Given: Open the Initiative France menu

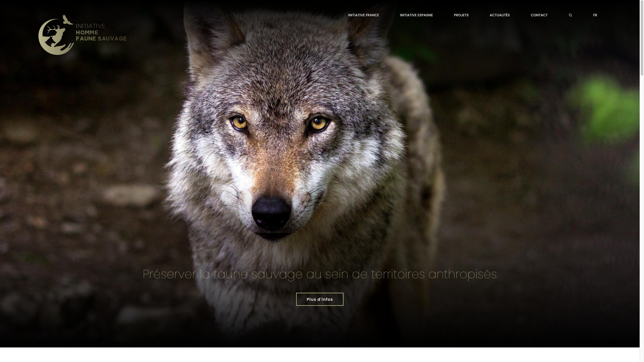Looking at the screenshot, I should tap(364, 15).
